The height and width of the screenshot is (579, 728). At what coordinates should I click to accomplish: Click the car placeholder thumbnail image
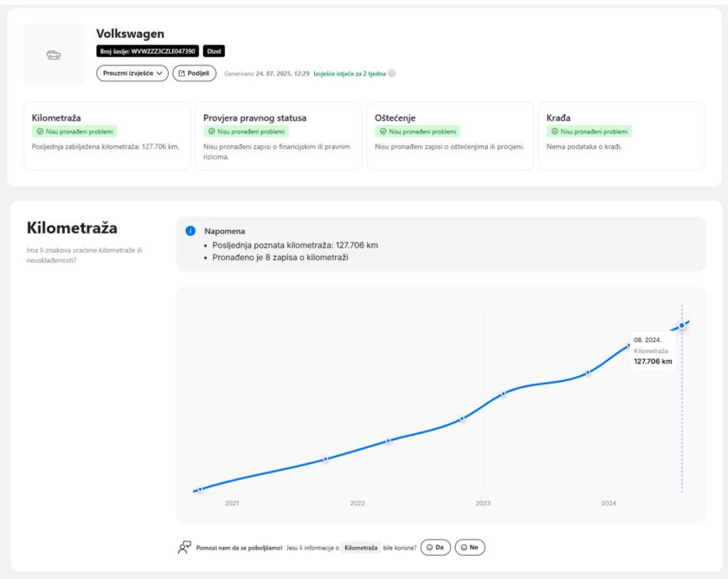pos(54,55)
